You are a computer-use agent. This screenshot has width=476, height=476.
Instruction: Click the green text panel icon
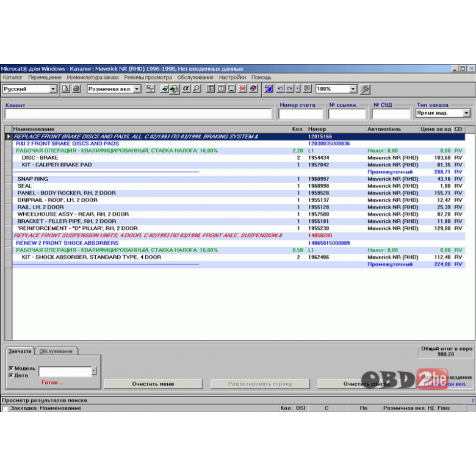tap(222, 88)
